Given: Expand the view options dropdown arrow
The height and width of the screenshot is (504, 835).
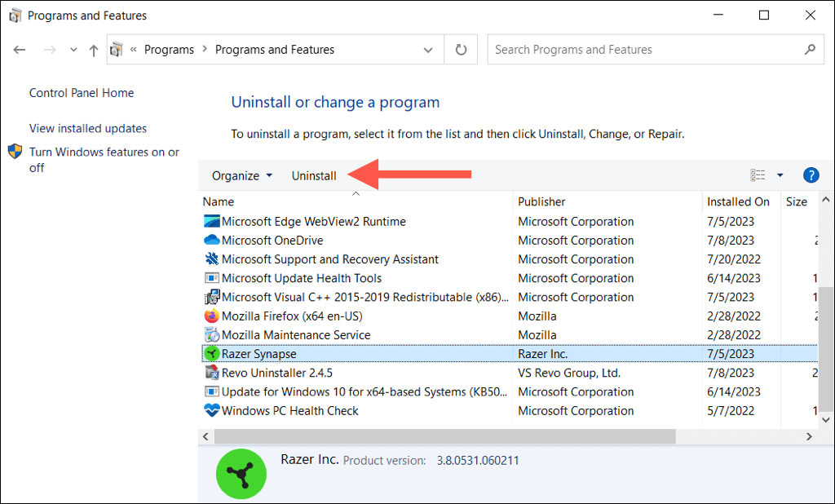Looking at the screenshot, I should pos(780,175).
